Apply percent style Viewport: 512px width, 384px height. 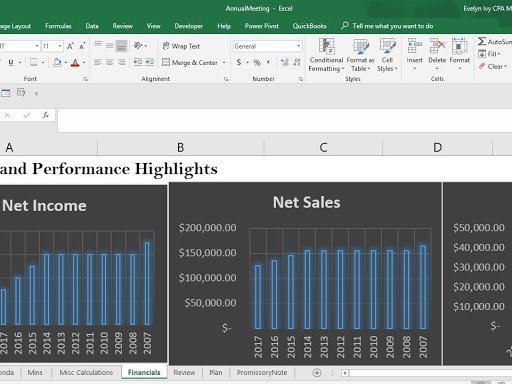pos(257,62)
